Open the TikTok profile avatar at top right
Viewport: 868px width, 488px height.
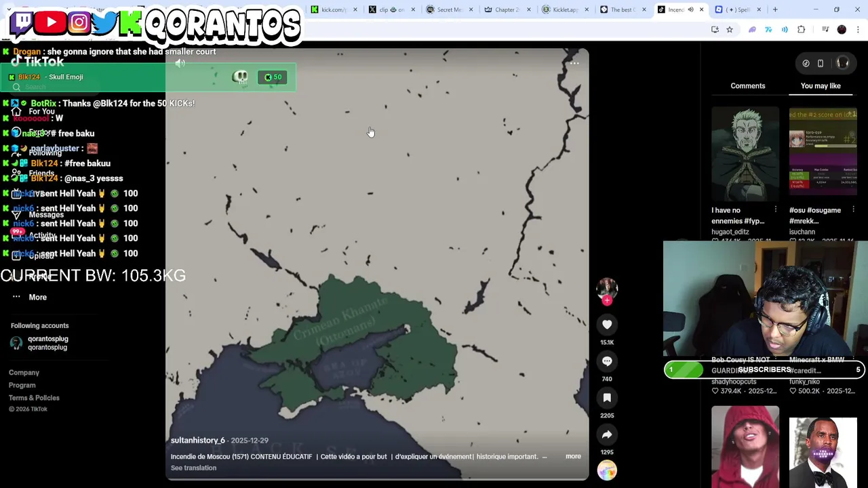843,63
